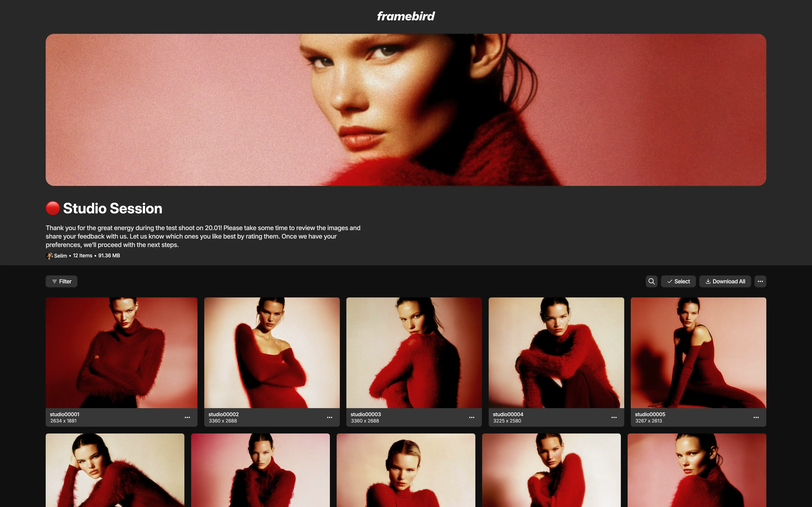Open the studio00005 thumbnail
Viewport: 812px width, 507px height.
coord(698,352)
